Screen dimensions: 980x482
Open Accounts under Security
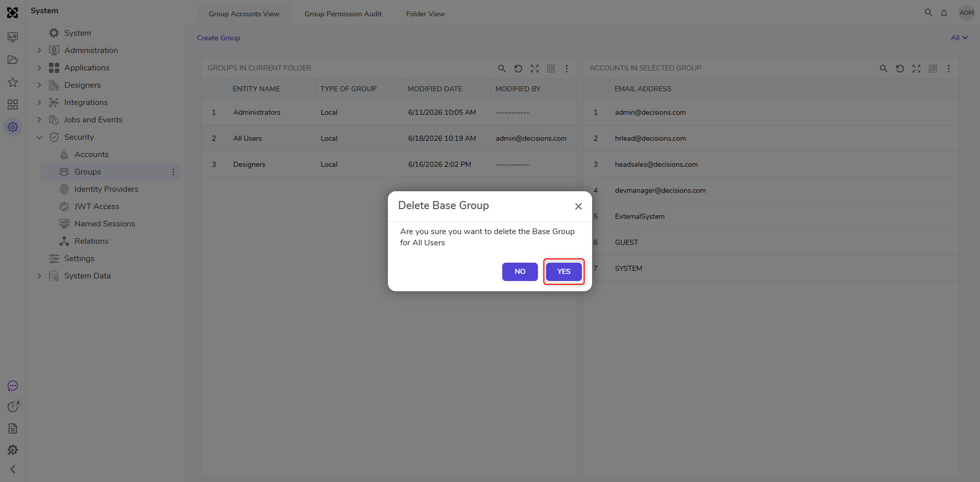click(91, 155)
